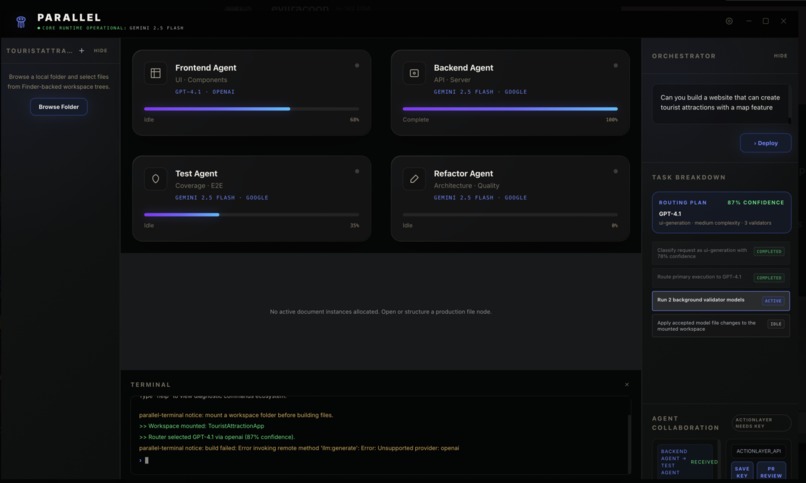Screen dimensions: 806x483
Task: Click the ACTIVE status badge
Action: coord(773,301)
